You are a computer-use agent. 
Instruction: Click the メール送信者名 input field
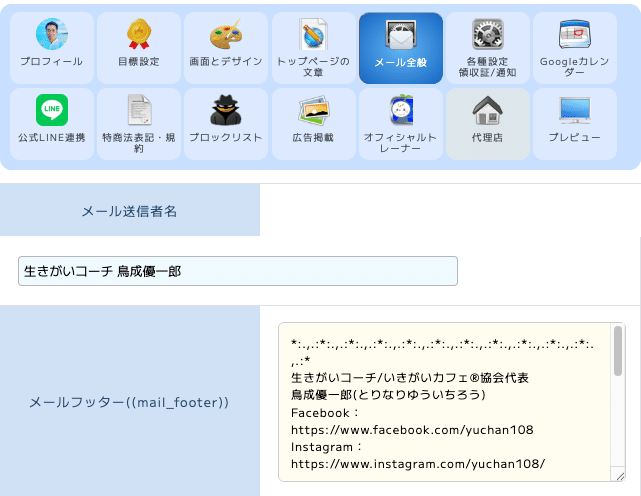pos(238,271)
